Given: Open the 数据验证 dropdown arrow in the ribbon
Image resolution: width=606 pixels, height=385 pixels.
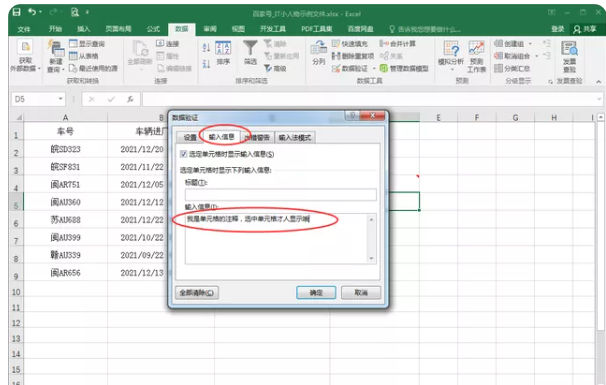Looking at the screenshot, I should pos(374,69).
